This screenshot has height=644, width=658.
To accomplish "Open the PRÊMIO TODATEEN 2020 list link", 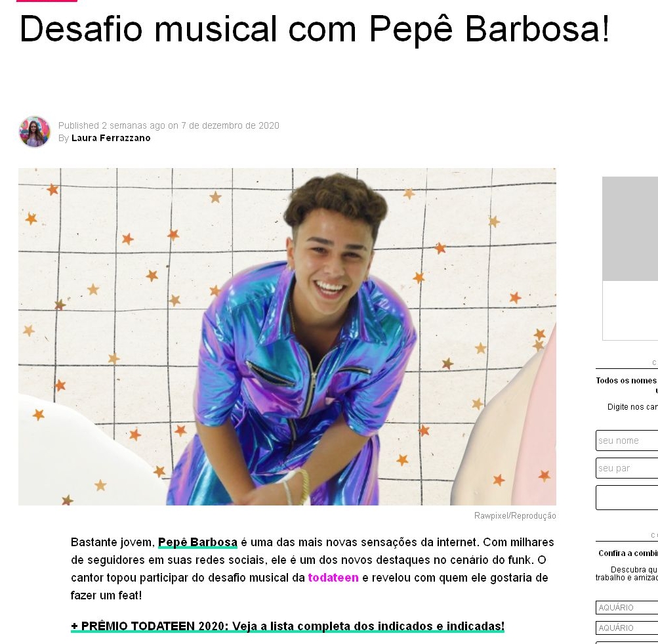I will (x=287, y=626).
